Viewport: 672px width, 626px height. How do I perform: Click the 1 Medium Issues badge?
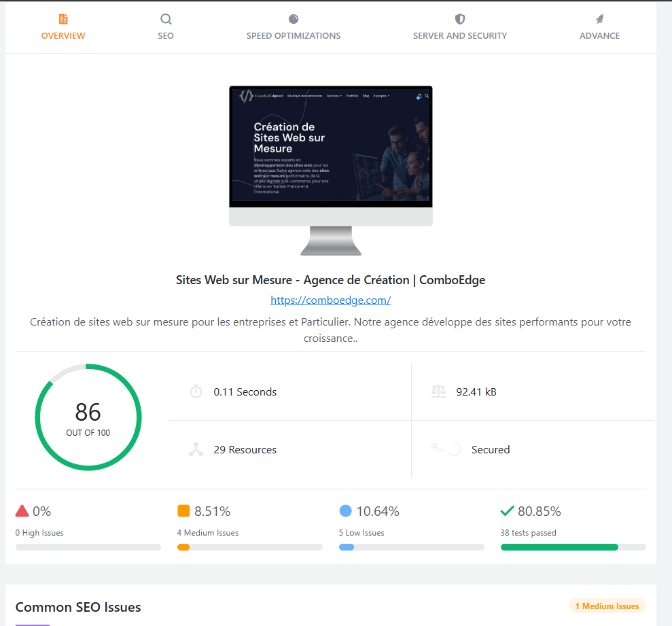[x=607, y=606]
